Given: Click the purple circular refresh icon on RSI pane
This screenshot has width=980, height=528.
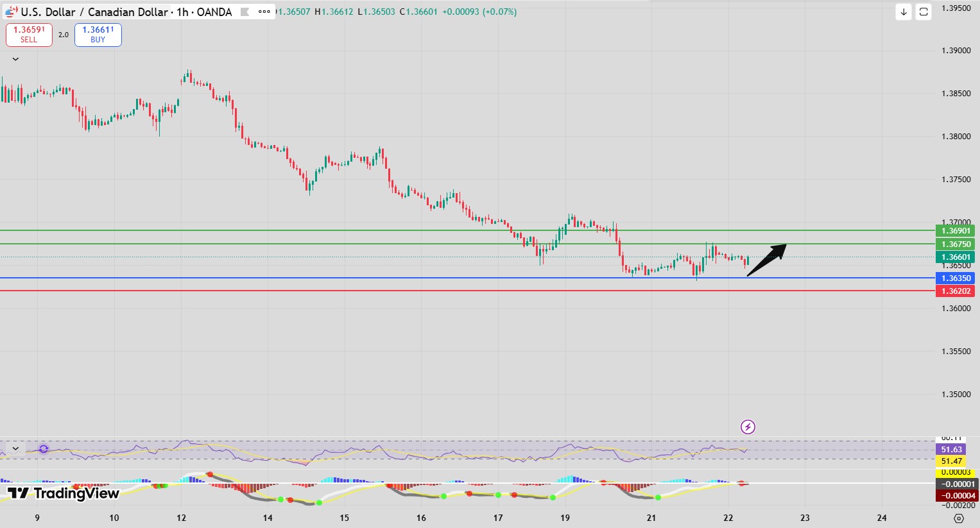Looking at the screenshot, I should pyautogui.click(x=44, y=449).
